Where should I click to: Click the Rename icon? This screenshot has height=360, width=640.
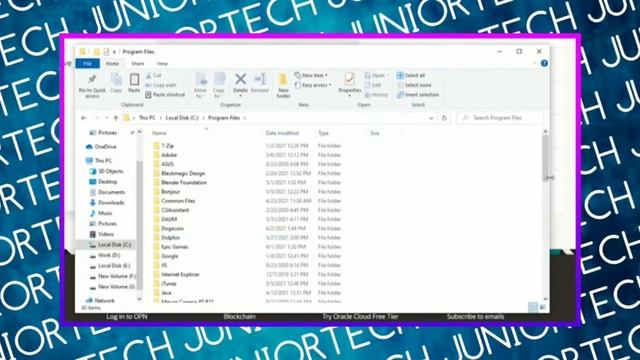(260, 79)
